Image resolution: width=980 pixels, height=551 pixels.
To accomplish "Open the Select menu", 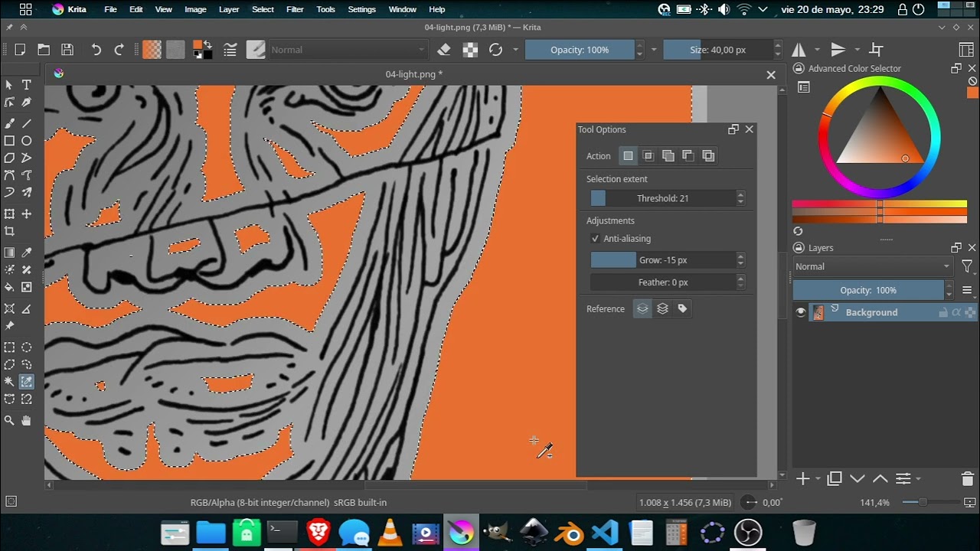I will [x=263, y=9].
